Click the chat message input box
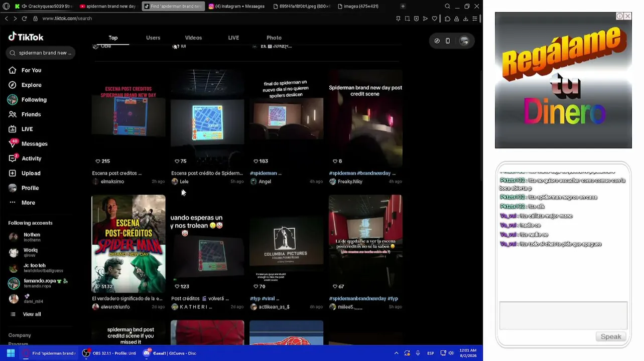Viewport: 644px width, 361px height. point(563,315)
